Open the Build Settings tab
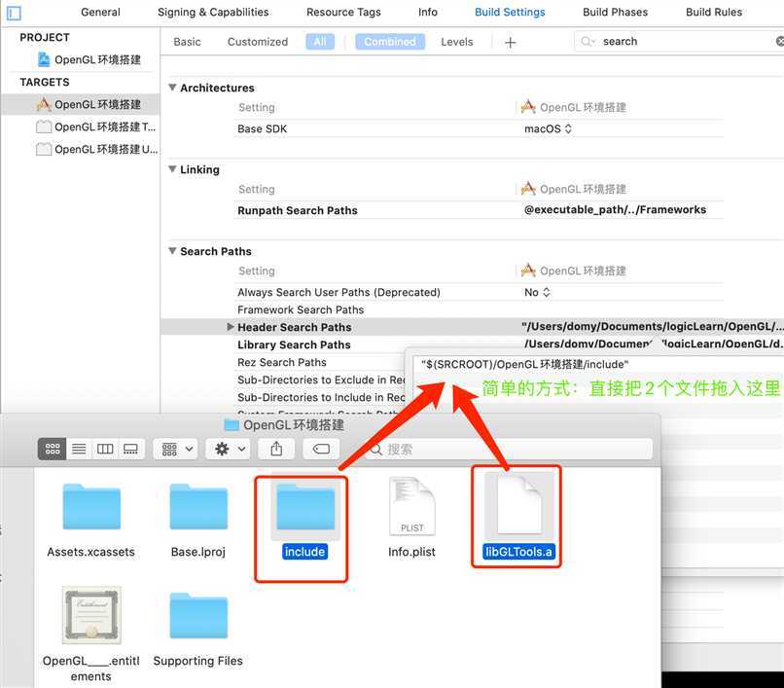 [x=510, y=12]
